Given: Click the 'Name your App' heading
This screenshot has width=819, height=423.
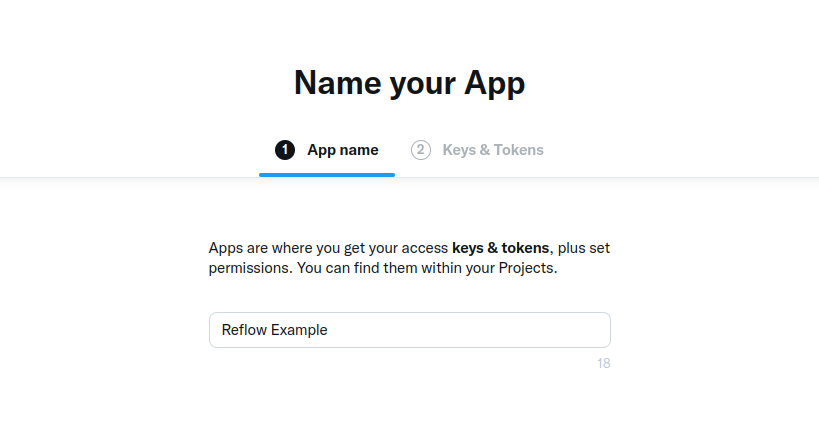Looking at the screenshot, I should tap(410, 83).
